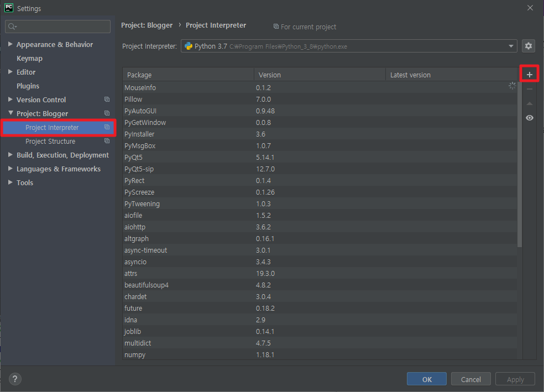The image size is (544, 392).
Task: Expand the Version Control section
Action: click(11, 100)
